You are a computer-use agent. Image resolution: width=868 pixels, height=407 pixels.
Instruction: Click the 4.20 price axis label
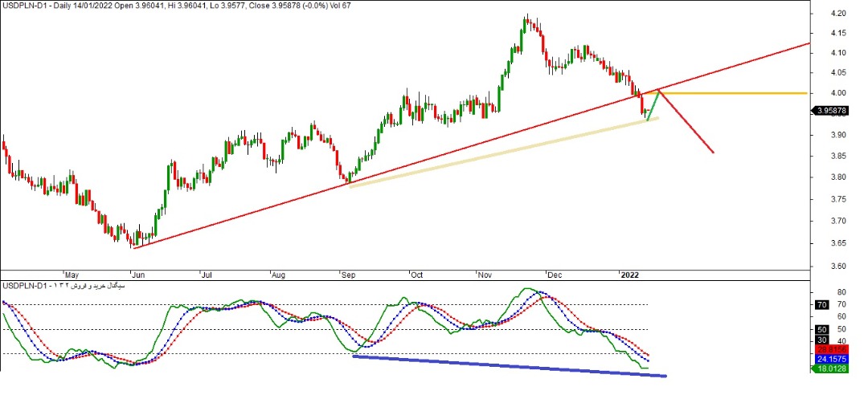coord(838,14)
